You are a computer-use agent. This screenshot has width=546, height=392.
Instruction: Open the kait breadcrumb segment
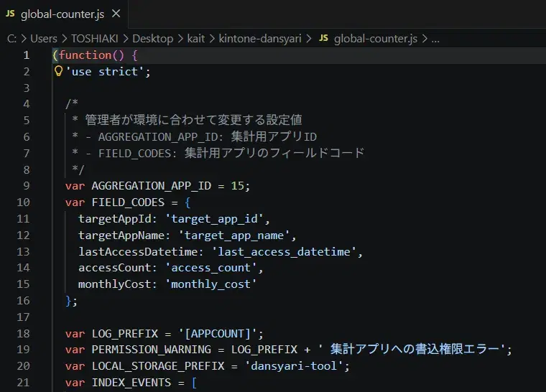pyautogui.click(x=195, y=38)
